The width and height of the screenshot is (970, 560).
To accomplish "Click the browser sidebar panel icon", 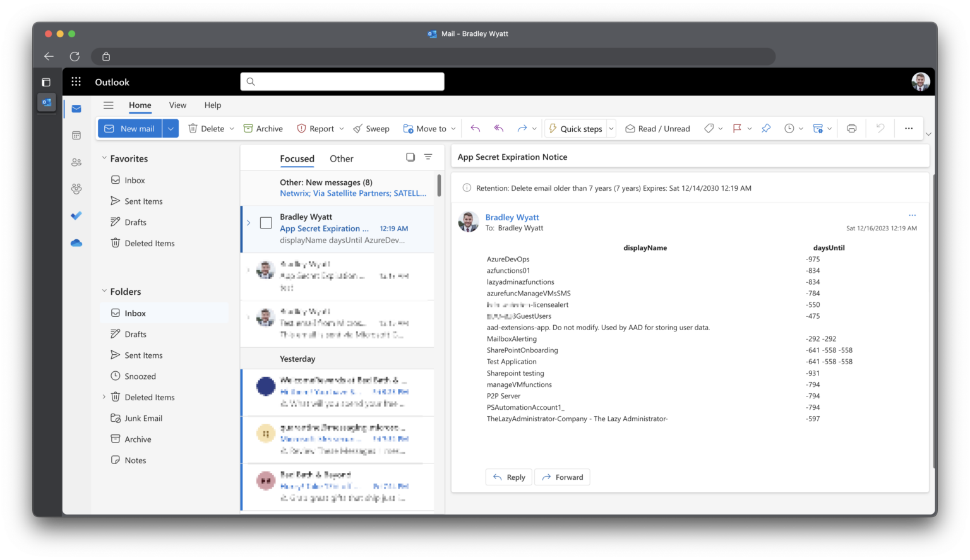I will [46, 82].
